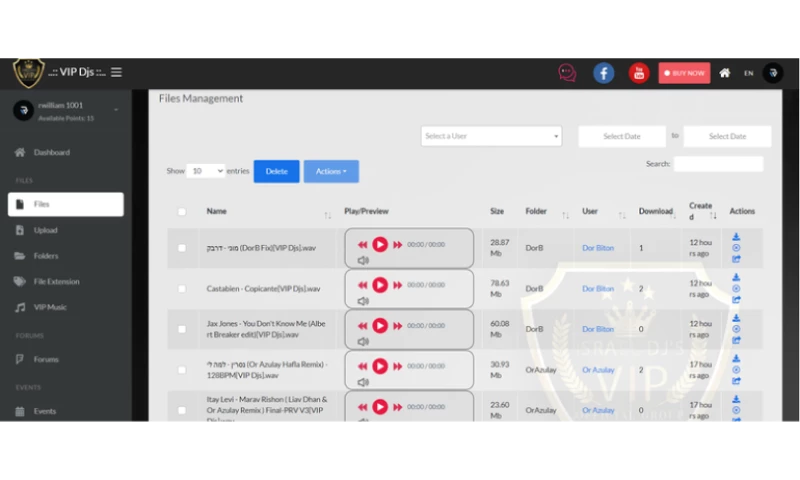Open the chat bubbles icon in header
Screen dimensions: 800x480
[567, 73]
